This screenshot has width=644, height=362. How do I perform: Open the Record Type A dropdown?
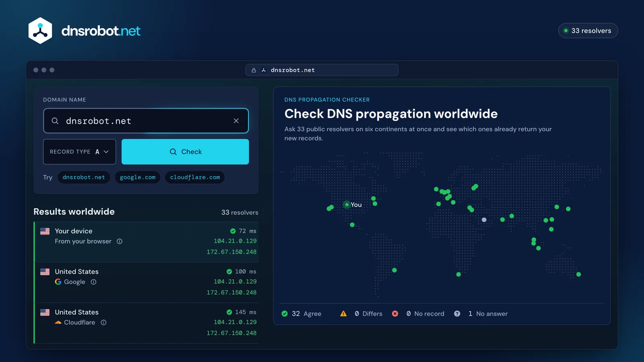pos(79,152)
